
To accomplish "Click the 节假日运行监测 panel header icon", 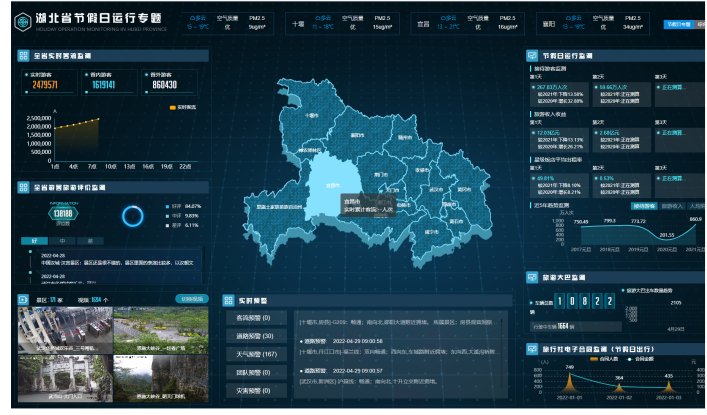I will click(532, 57).
